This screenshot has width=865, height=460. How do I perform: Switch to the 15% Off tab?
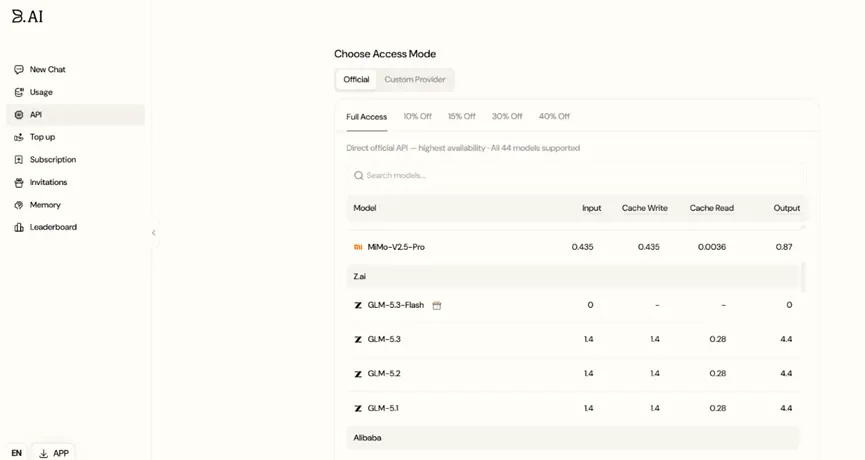[x=462, y=116]
